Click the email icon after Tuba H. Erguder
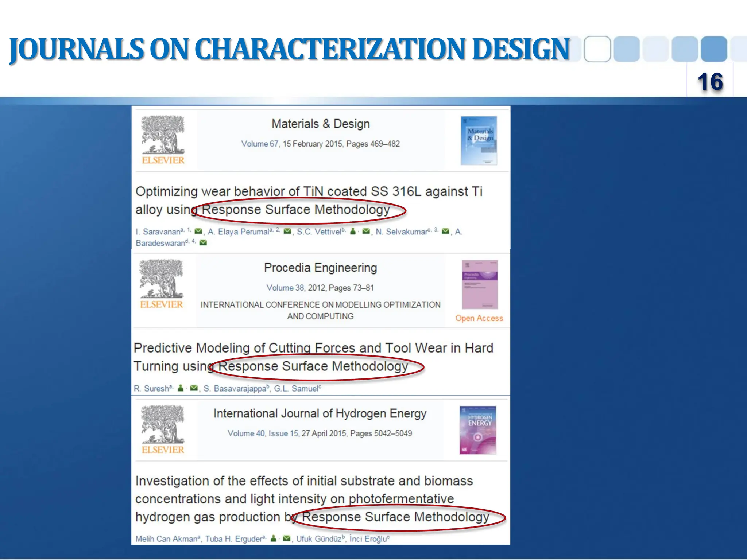This screenshot has height=560, width=747. [287, 538]
